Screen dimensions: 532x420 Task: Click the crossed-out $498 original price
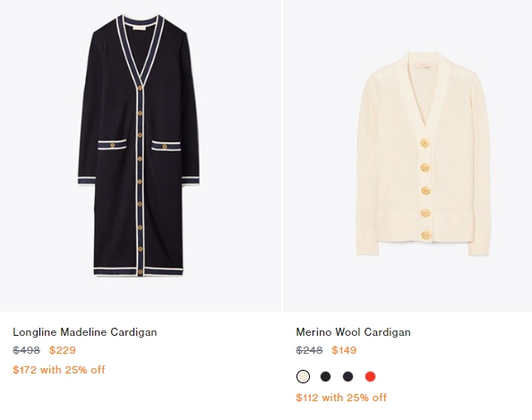pyautogui.click(x=27, y=350)
